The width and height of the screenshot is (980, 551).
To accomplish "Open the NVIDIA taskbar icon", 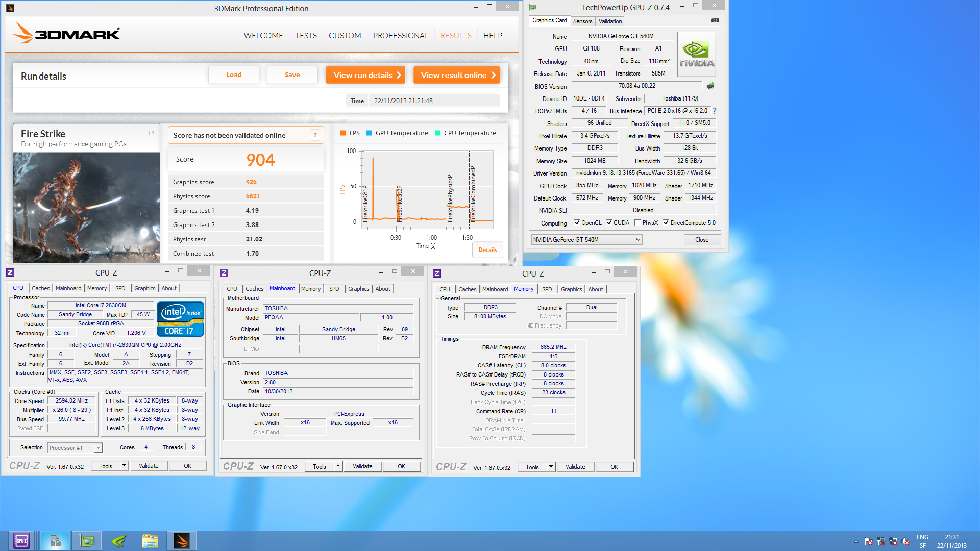I will (118, 540).
